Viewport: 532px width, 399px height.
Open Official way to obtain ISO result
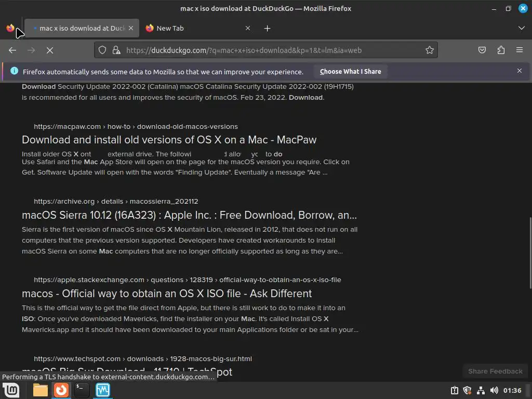coord(167,294)
